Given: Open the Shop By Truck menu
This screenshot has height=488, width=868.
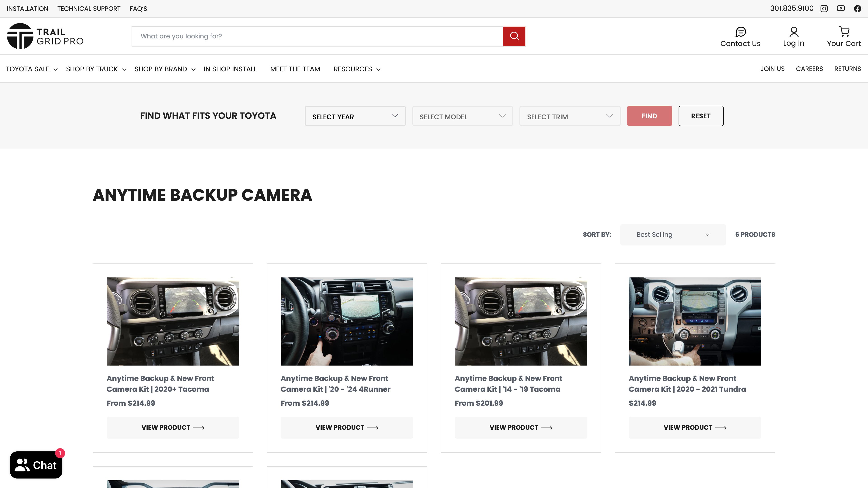Looking at the screenshot, I should tap(96, 69).
